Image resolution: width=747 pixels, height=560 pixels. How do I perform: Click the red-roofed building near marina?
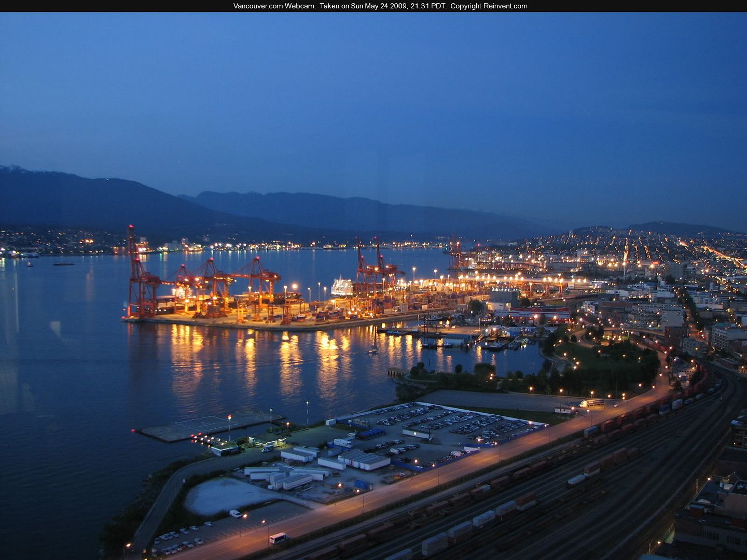click(x=534, y=314)
